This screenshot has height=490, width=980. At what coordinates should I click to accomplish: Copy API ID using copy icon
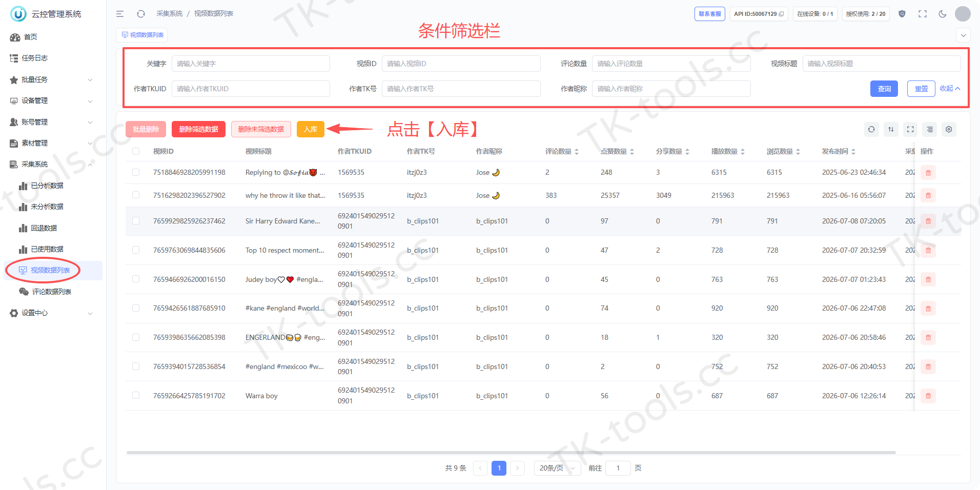(x=781, y=14)
